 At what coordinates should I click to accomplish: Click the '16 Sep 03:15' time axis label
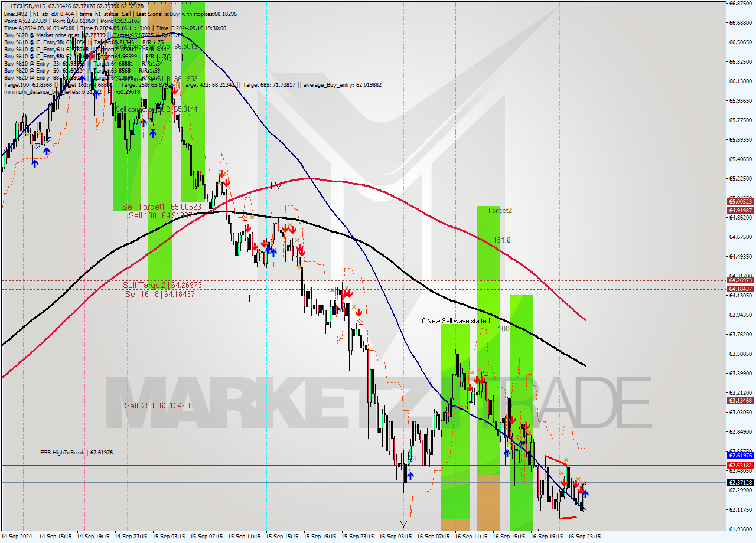(x=395, y=537)
